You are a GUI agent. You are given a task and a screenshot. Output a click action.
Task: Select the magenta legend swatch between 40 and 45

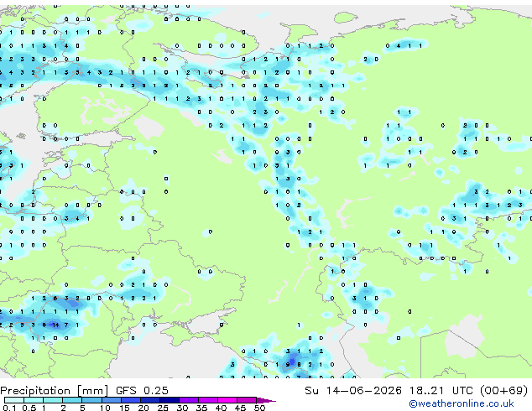pos(227,400)
